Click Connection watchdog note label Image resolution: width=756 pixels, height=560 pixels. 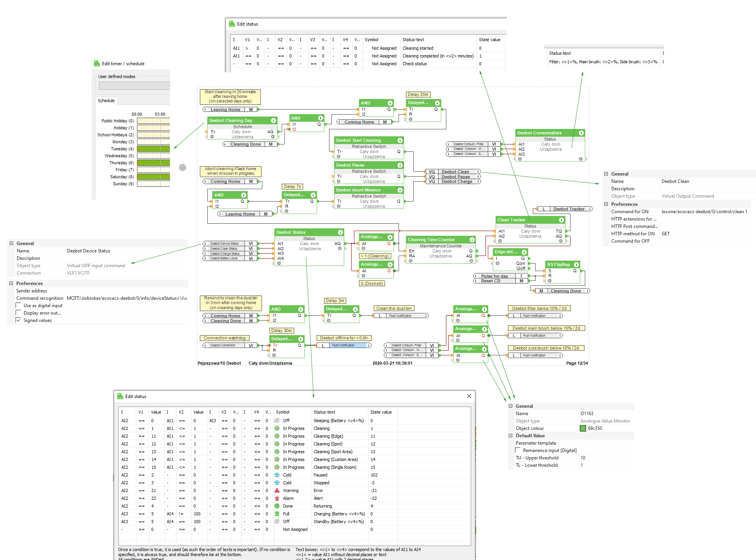tap(225, 338)
